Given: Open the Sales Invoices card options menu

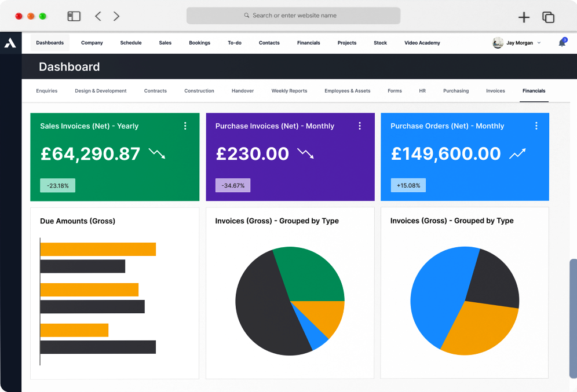Looking at the screenshot, I should [185, 125].
